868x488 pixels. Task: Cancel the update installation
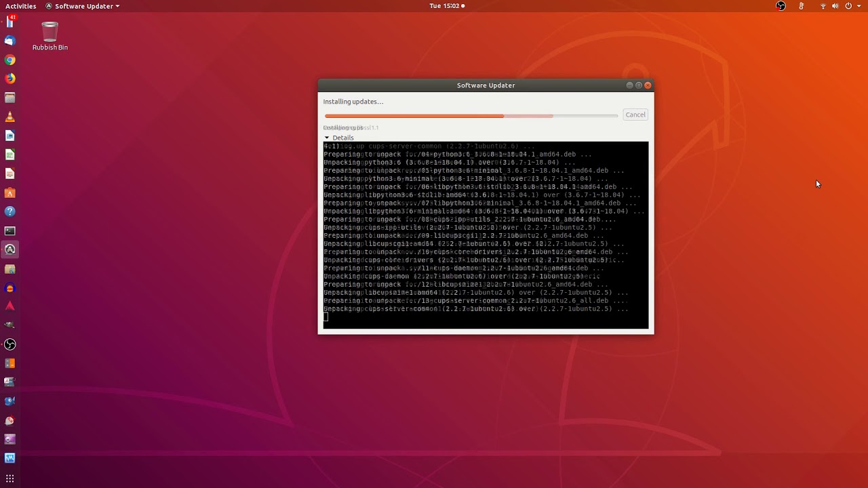point(635,115)
